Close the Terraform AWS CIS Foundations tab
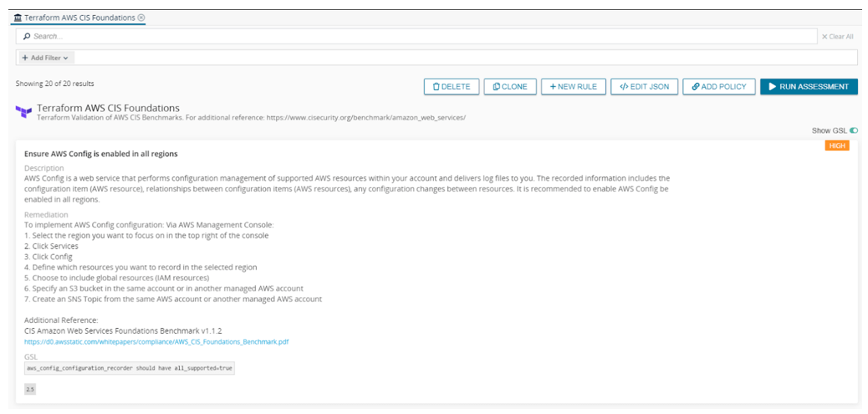868x414 pixels. 141,18
